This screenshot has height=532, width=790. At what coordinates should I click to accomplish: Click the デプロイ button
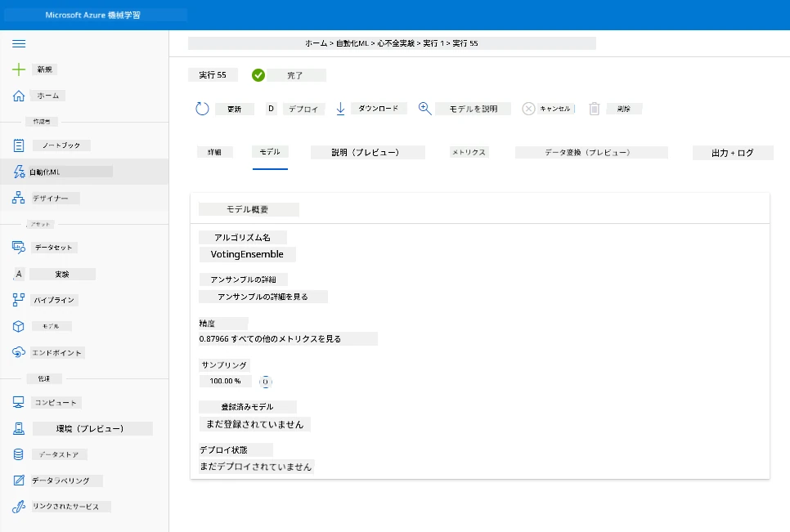303,110
